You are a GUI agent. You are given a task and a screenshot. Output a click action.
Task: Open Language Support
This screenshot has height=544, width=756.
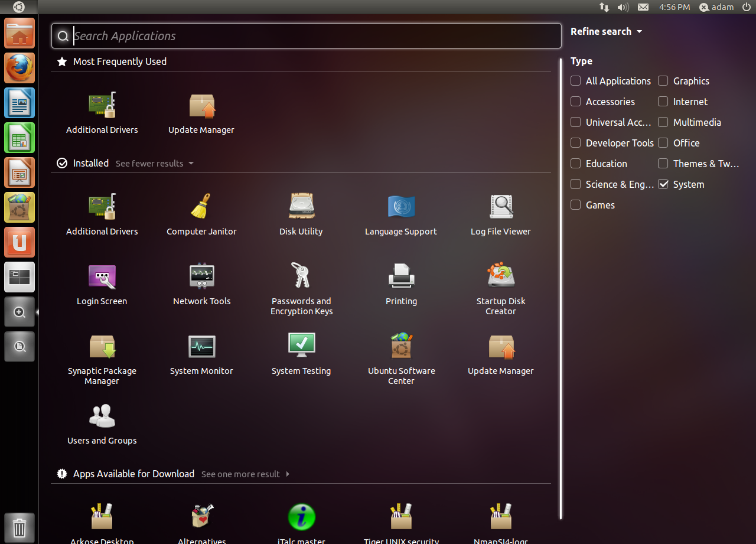[x=401, y=214]
